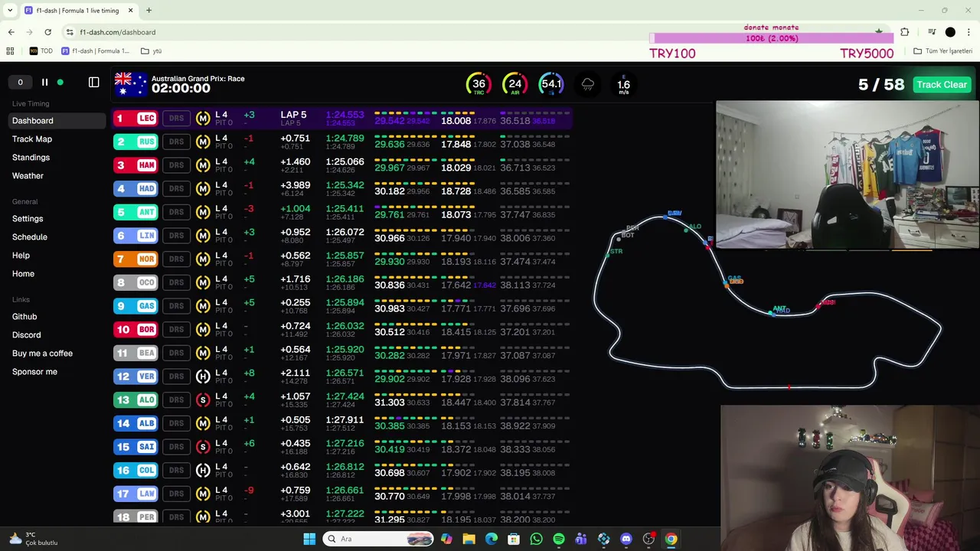Image resolution: width=980 pixels, height=551 pixels.
Task: Open the Track Map page
Action: [32, 139]
